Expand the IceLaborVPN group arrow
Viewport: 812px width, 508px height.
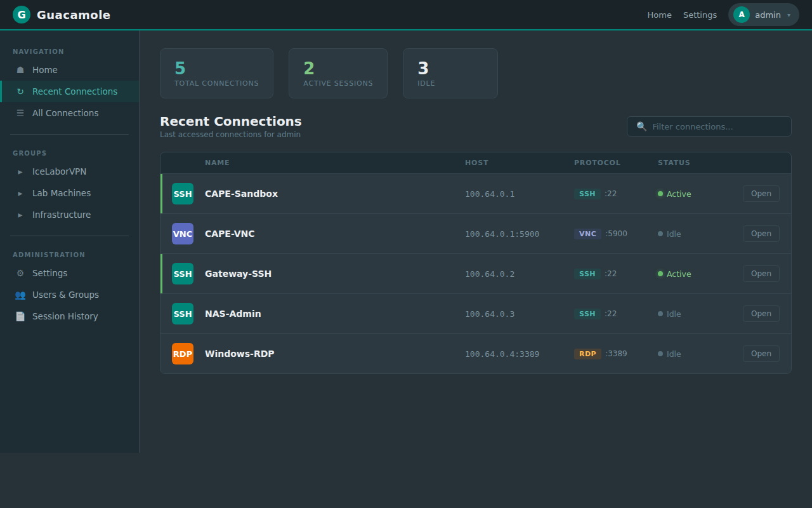(x=20, y=171)
